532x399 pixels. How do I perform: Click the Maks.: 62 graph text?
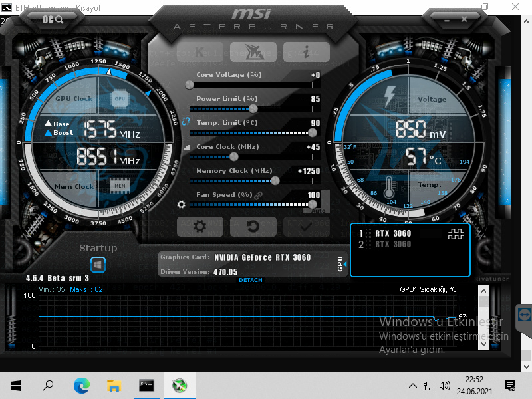click(x=86, y=289)
